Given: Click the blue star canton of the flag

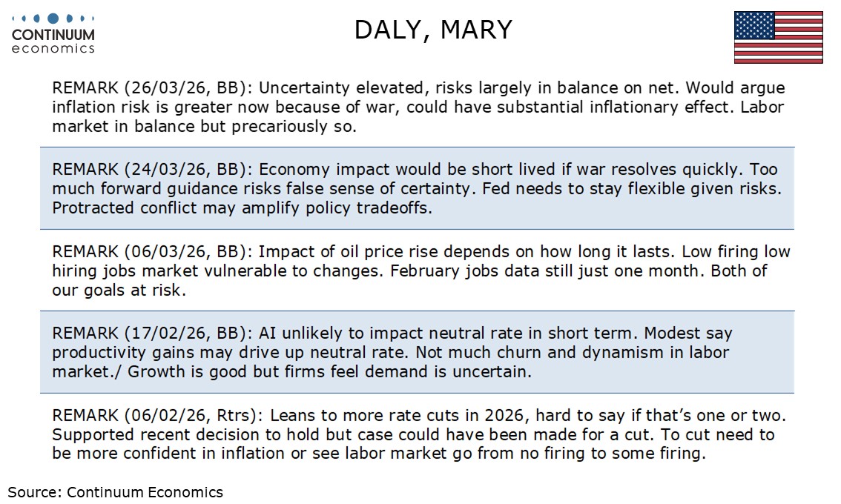Looking at the screenshot, I should [x=754, y=25].
